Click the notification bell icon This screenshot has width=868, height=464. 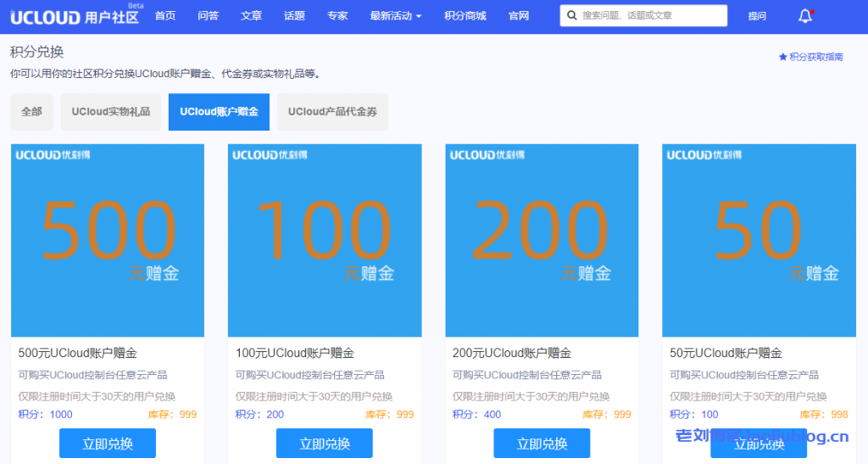[x=804, y=16]
